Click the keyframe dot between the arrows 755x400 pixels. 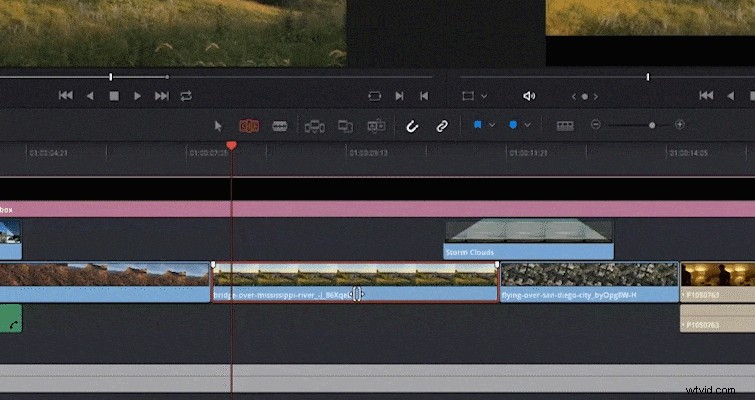585,97
